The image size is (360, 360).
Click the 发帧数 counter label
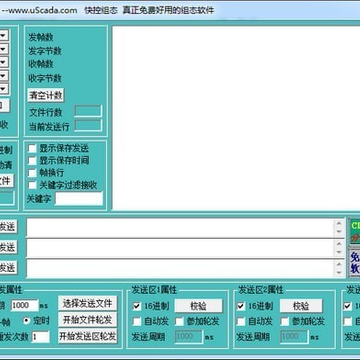[x=41, y=37]
